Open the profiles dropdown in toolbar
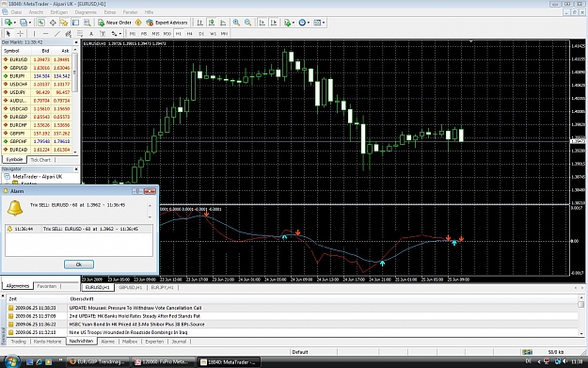The height and width of the screenshot is (368, 588). click(29, 23)
